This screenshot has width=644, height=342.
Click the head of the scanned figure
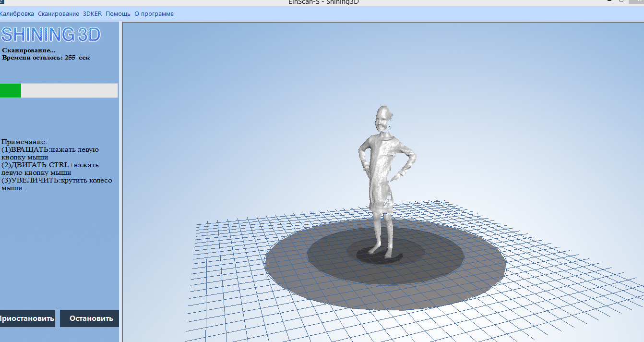pyautogui.click(x=383, y=119)
